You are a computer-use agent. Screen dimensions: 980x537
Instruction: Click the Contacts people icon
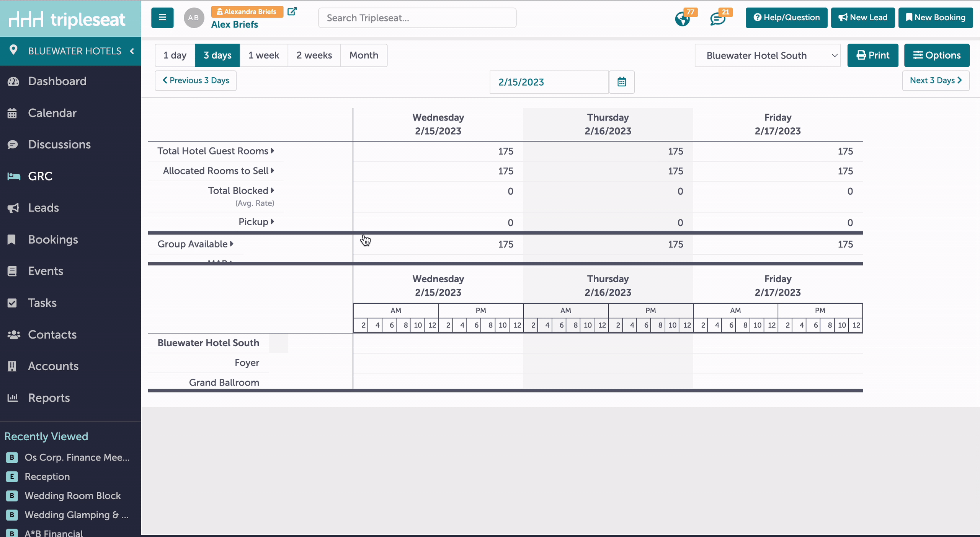[x=14, y=335]
